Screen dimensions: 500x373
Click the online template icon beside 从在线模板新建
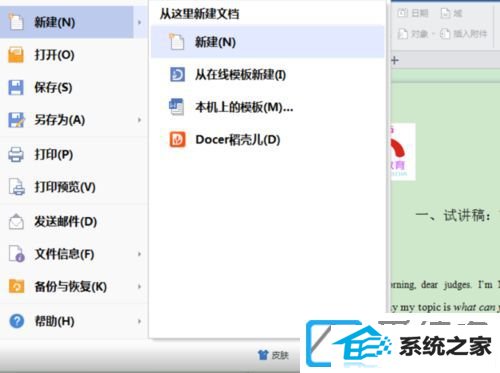[177, 74]
